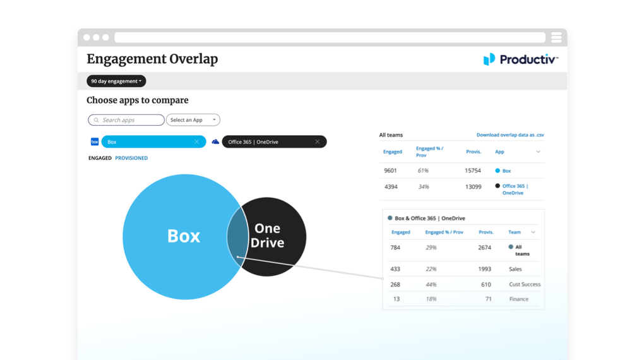Select the Office 365 | OneDrive chip

pos(275,141)
